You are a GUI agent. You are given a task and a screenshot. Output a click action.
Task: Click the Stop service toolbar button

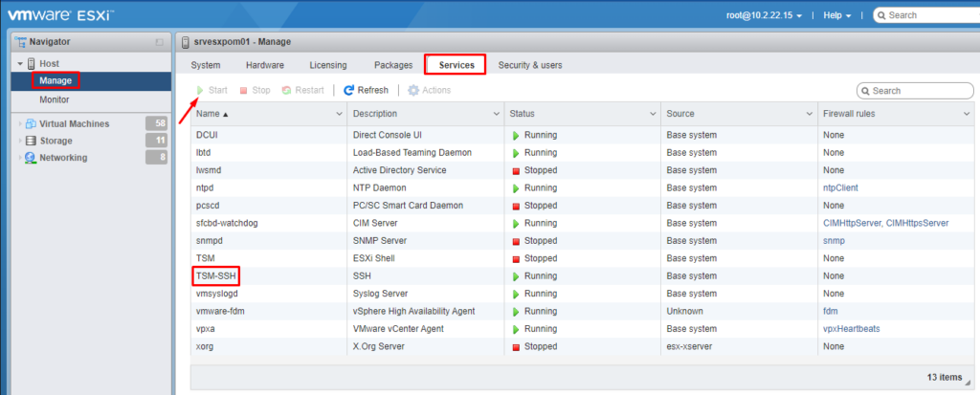(255, 90)
